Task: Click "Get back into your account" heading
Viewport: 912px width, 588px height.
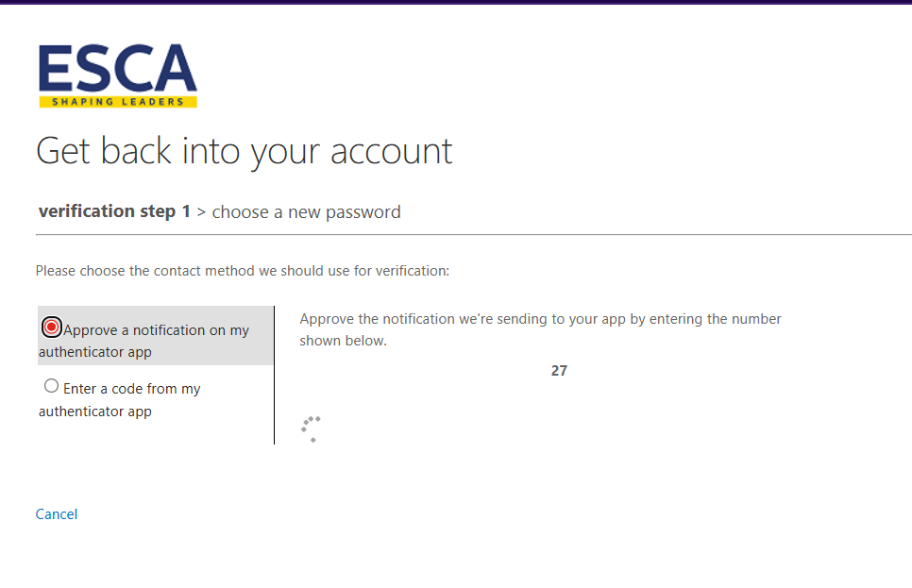Action: [x=244, y=151]
